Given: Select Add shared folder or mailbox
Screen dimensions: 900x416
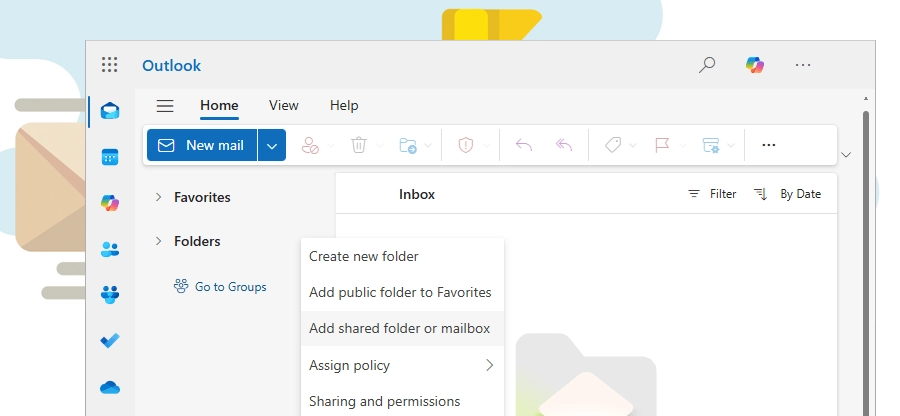Looking at the screenshot, I should 399,328.
